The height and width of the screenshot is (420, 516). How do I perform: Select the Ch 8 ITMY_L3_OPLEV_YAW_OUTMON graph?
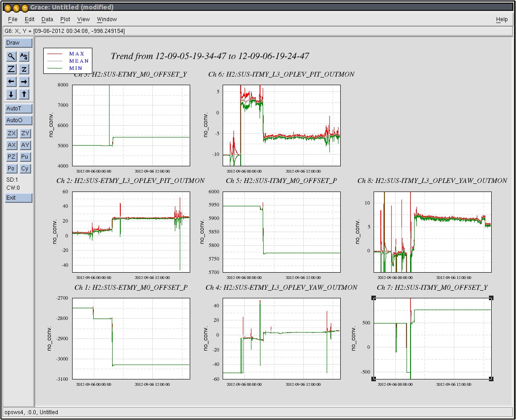[x=433, y=232]
